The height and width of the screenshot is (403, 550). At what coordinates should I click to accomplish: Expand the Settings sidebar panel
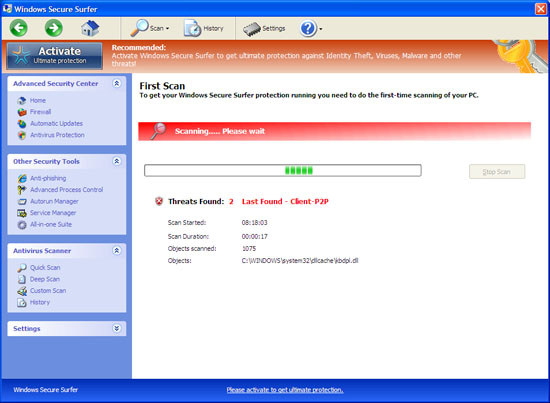tap(117, 328)
